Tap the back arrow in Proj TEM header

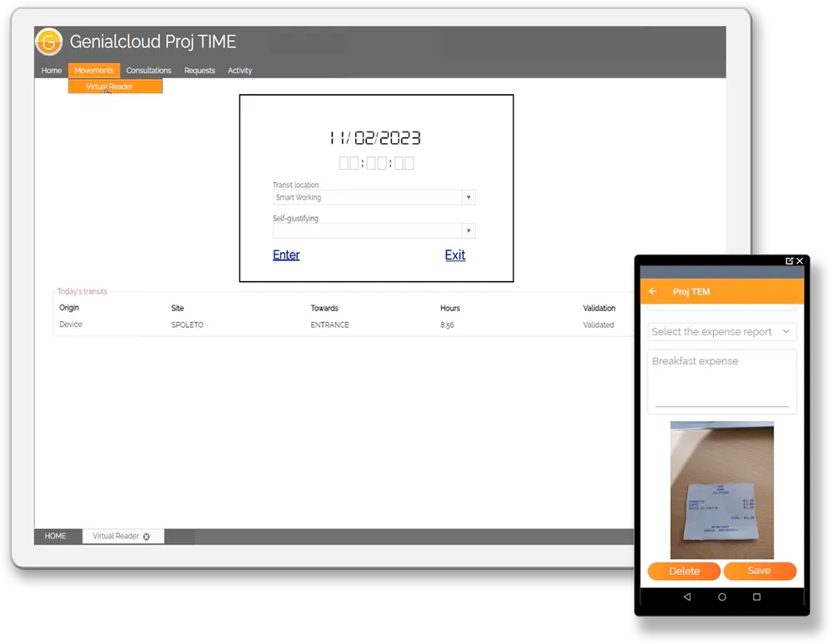[653, 292]
